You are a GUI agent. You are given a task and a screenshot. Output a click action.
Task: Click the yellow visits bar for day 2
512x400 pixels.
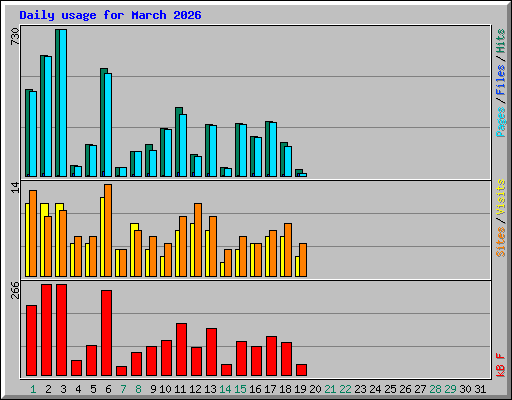click(x=43, y=240)
